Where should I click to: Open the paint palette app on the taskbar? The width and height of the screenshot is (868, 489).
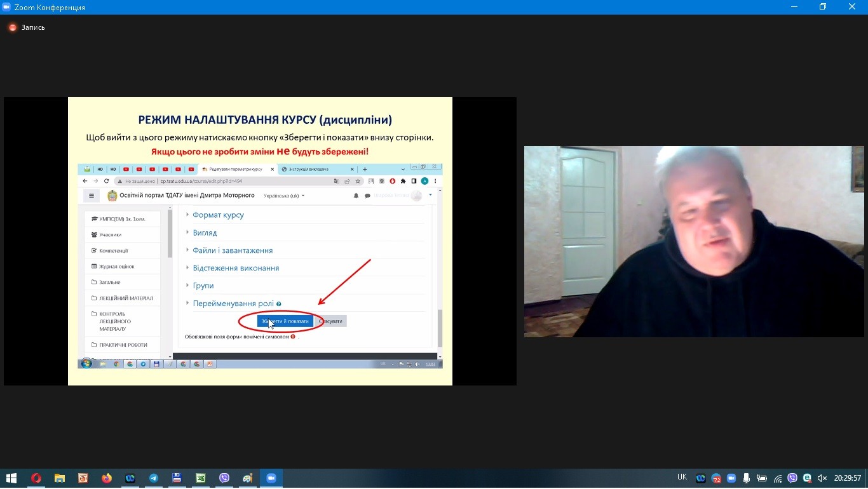tap(248, 478)
